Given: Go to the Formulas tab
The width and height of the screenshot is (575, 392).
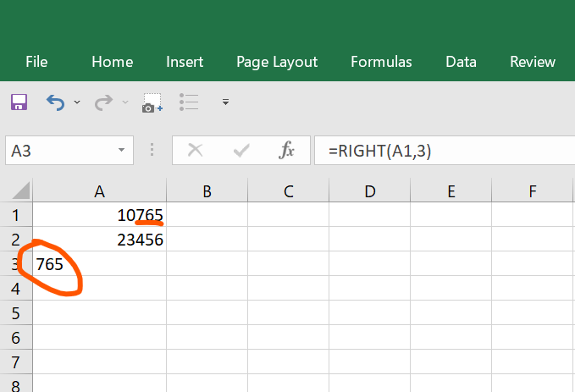Looking at the screenshot, I should (x=381, y=62).
